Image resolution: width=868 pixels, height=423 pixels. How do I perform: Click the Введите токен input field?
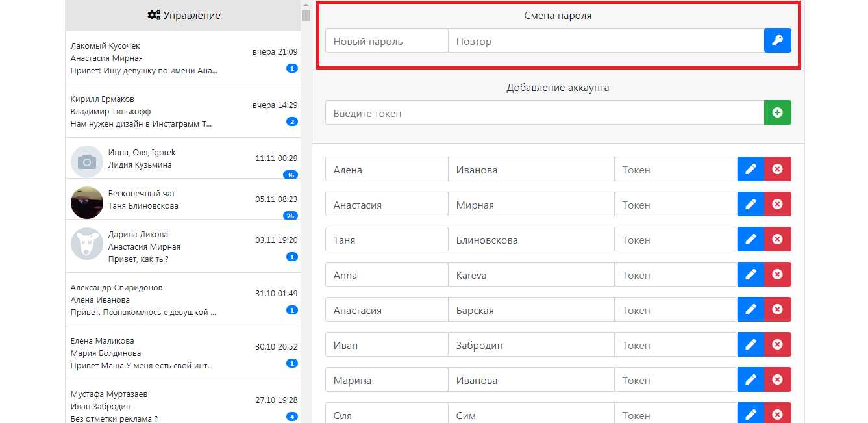click(545, 112)
